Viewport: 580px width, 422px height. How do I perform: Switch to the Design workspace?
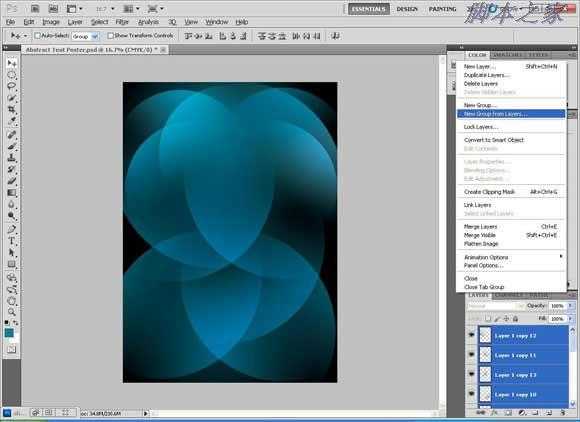[407, 9]
